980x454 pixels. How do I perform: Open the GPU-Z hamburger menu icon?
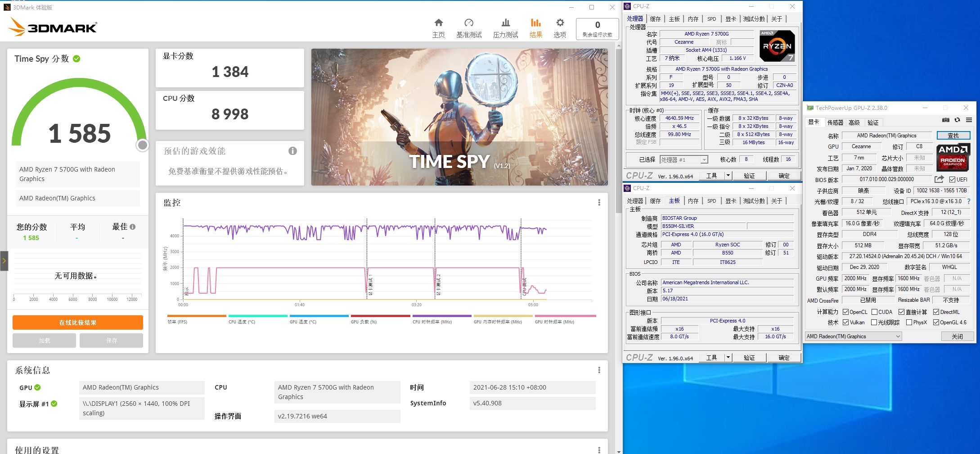point(969,120)
